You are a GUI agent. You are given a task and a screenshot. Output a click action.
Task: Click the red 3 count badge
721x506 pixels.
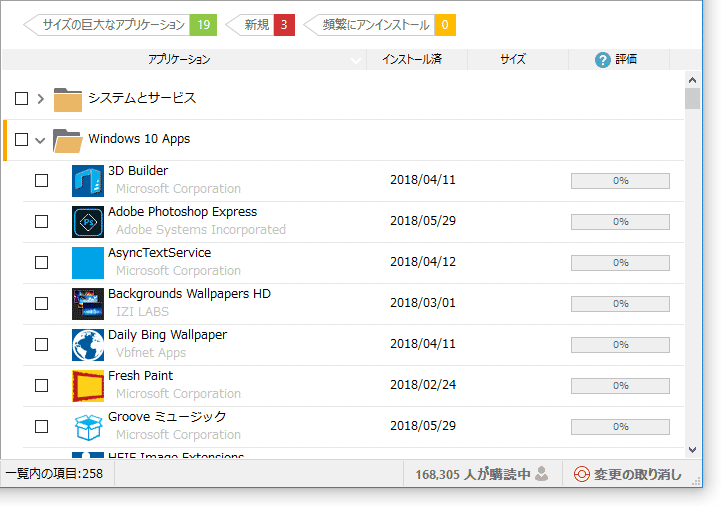click(x=284, y=24)
